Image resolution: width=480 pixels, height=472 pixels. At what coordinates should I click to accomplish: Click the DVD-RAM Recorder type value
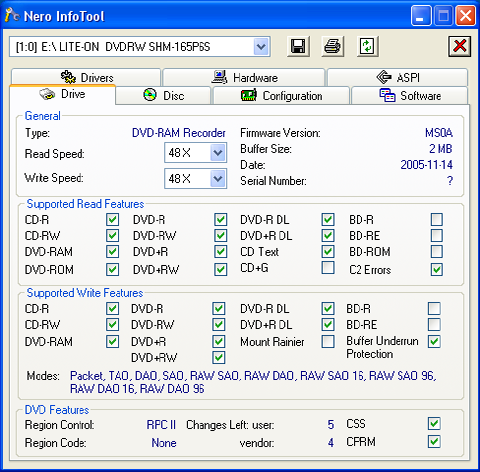(179, 133)
